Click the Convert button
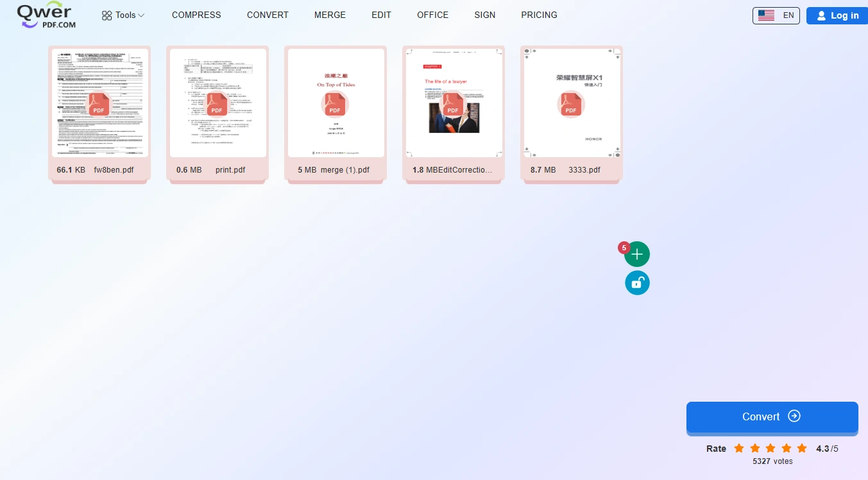Viewport: 868px width, 480px height. pos(772,416)
